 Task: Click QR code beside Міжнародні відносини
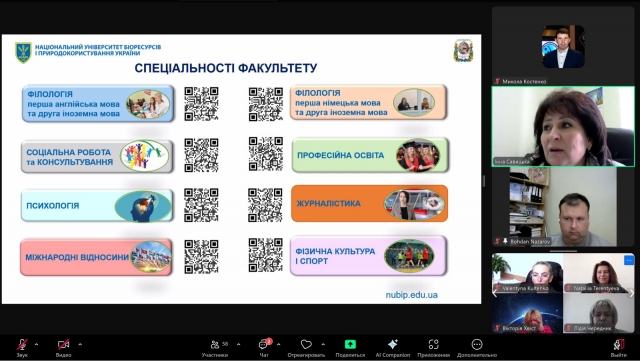201,256
